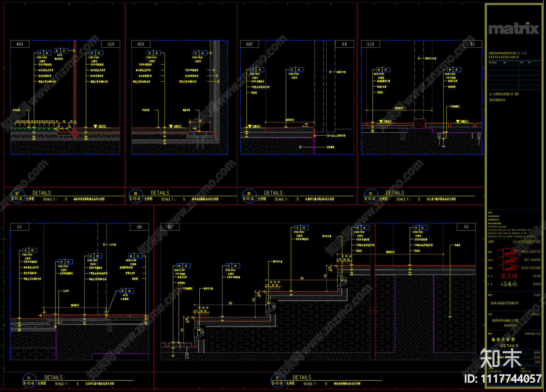Select the DETAILS title of detail 11
The width and height of the screenshot is (546, 392).
click(54, 377)
